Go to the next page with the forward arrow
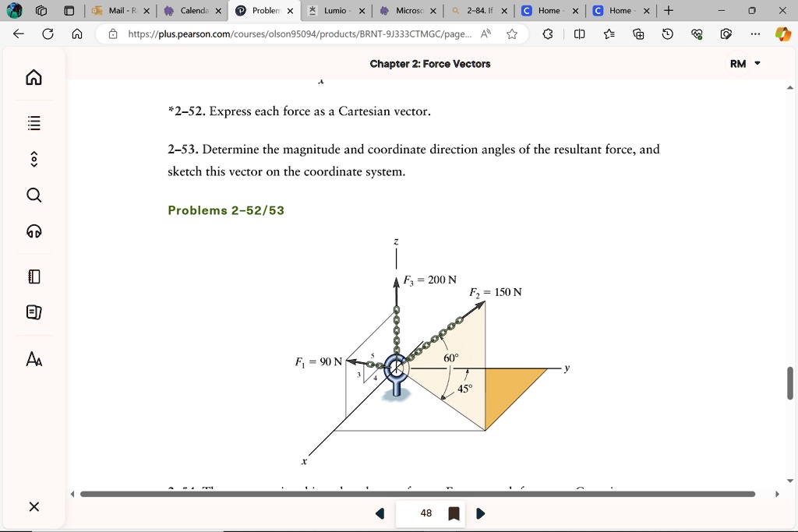Viewport: 798px width, 532px height. click(480, 513)
